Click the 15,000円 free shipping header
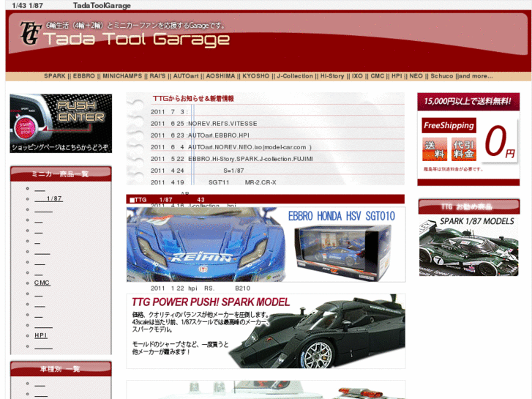532x399 pixels. pos(468,101)
